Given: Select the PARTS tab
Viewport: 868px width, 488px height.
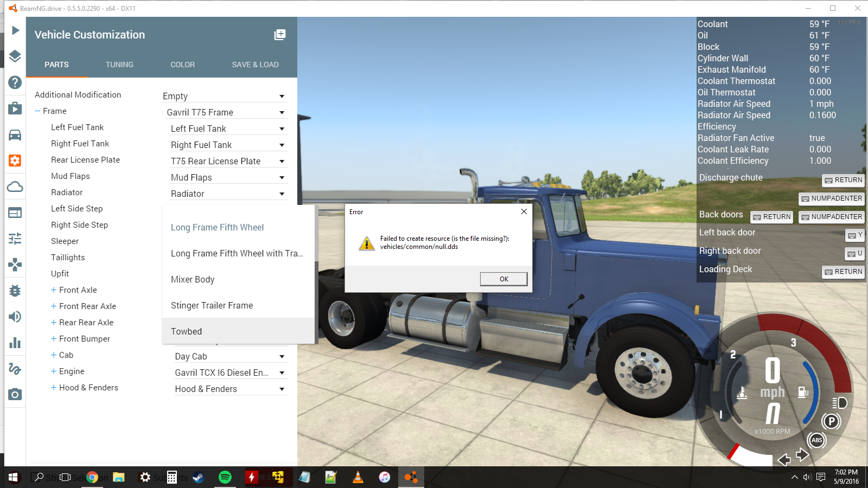Looking at the screenshot, I should (56, 65).
